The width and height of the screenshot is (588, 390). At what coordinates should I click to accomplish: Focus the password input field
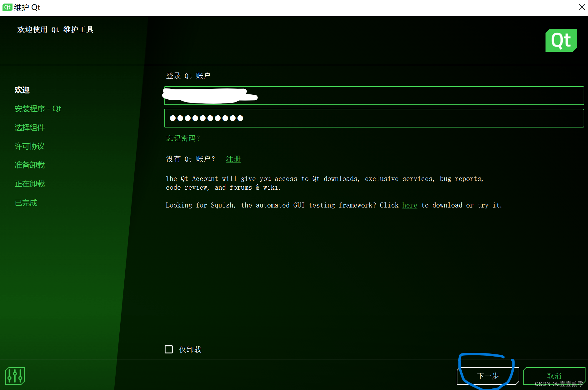tap(374, 118)
